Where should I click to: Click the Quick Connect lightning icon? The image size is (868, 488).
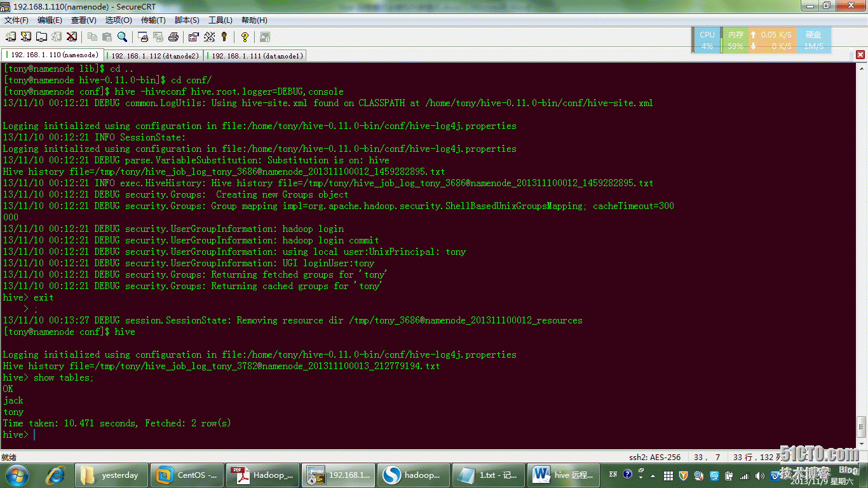[x=26, y=37]
